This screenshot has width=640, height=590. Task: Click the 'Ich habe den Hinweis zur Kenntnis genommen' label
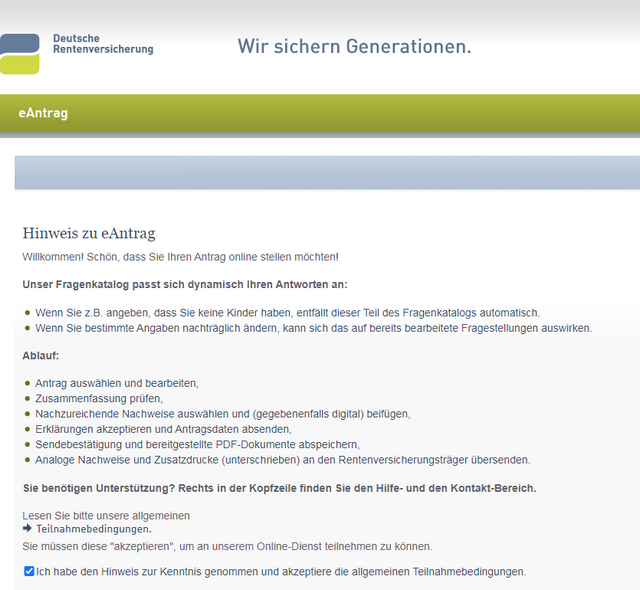[x=280, y=572]
